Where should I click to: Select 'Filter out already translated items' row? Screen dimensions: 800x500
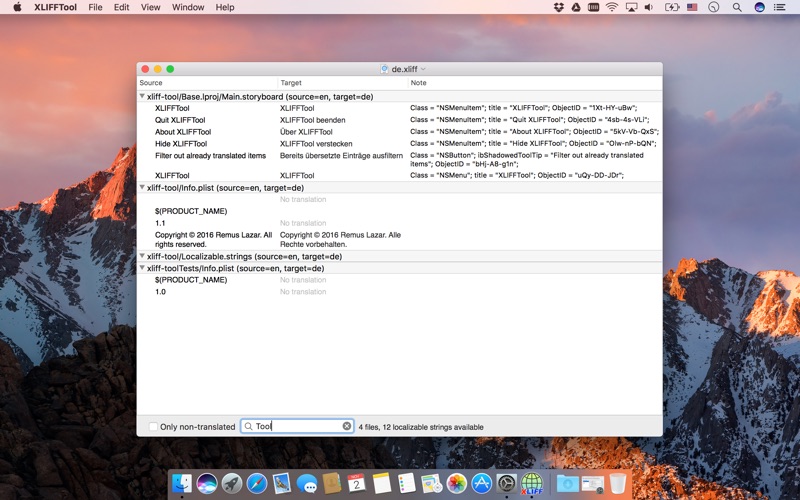pos(210,156)
